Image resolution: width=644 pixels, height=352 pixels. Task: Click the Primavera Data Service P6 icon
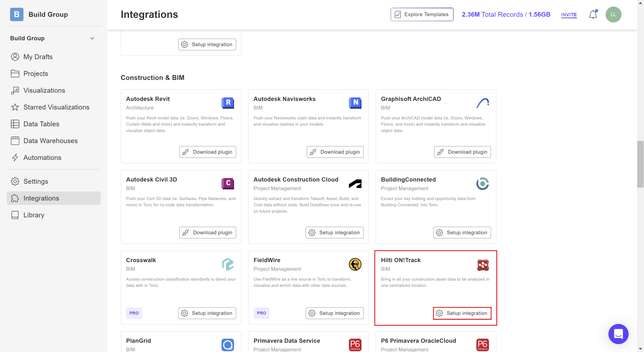pos(355,345)
